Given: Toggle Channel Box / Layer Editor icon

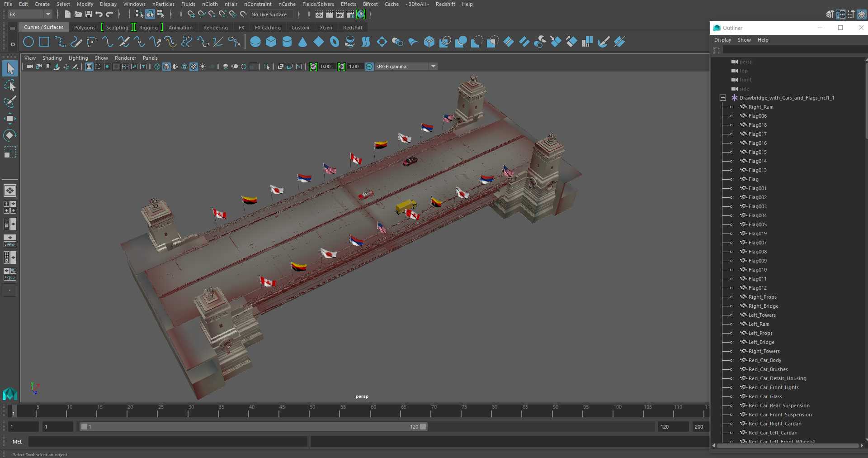Looking at the screenshot, I should coord(862,14).
